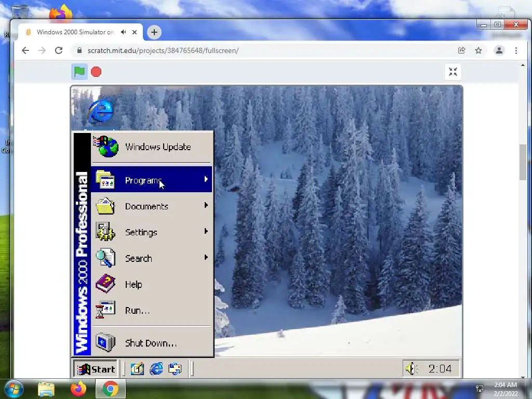Expand the Search submenu arrow

tap(206, 257)
